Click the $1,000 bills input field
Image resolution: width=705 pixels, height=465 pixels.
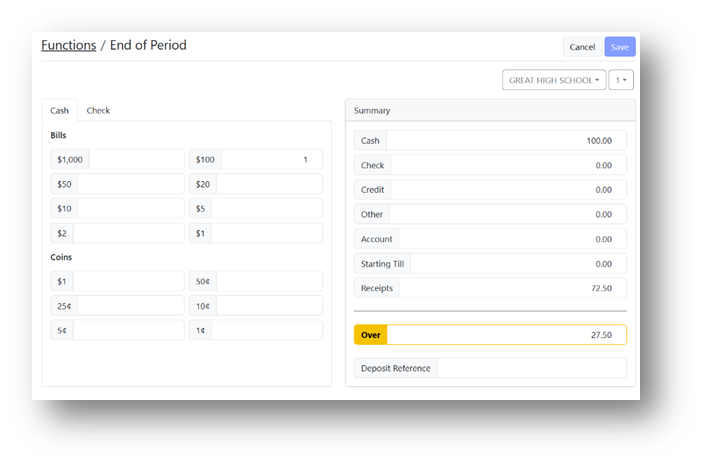137,160
